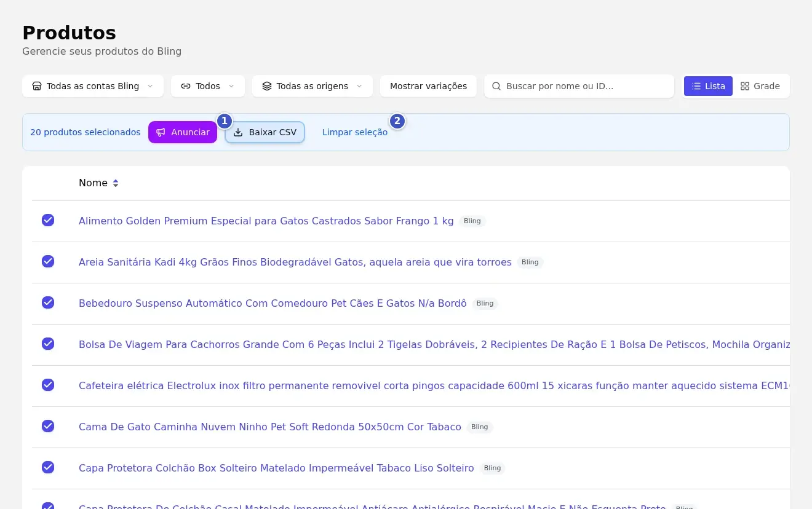Switch to Lista view
This screenshot has width=812, height=509.
tap(708, 86)
